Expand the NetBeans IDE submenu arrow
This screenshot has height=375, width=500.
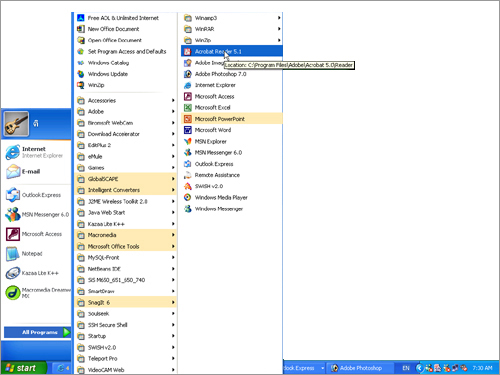tap(173, 269)
